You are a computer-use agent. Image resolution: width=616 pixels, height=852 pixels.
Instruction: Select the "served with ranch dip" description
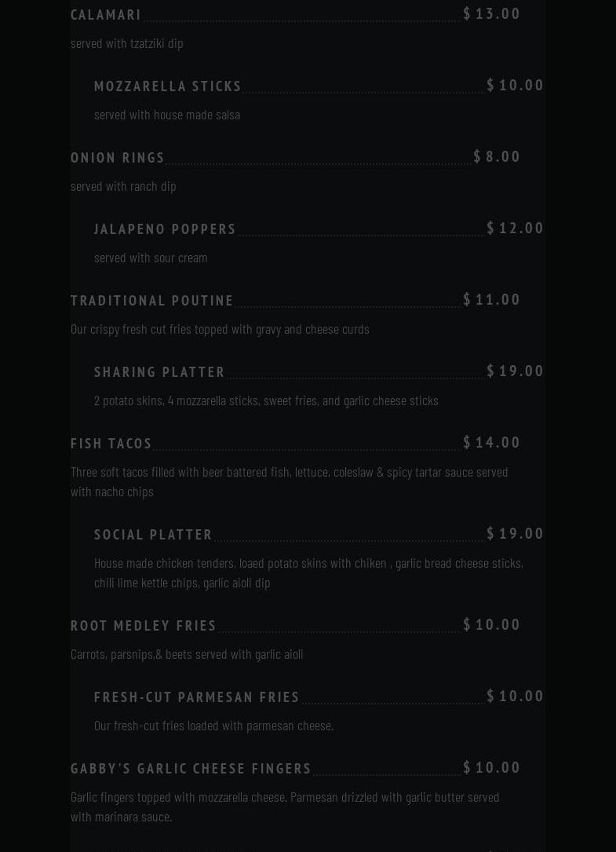tap(123, 185)
